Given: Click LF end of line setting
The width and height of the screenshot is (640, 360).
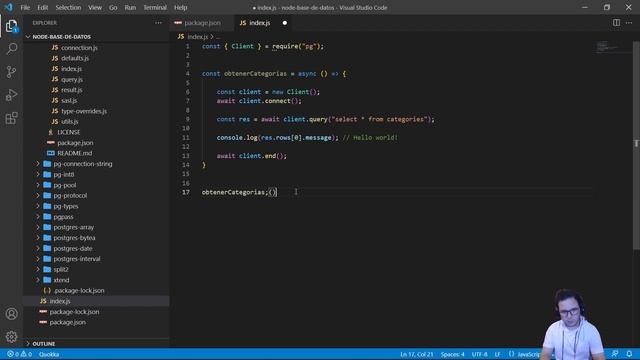Looking at the screenshot, I should coord(498,354).
